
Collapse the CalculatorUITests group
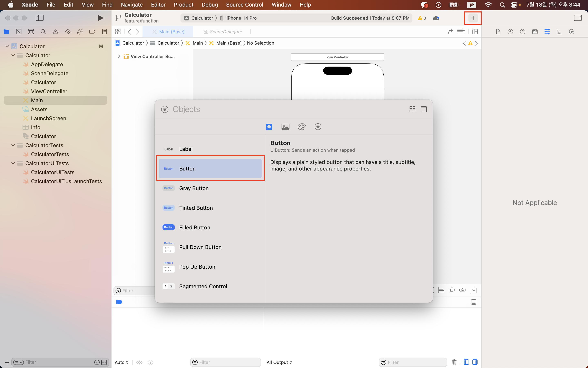pyautogui.click(x=13, y=163)
